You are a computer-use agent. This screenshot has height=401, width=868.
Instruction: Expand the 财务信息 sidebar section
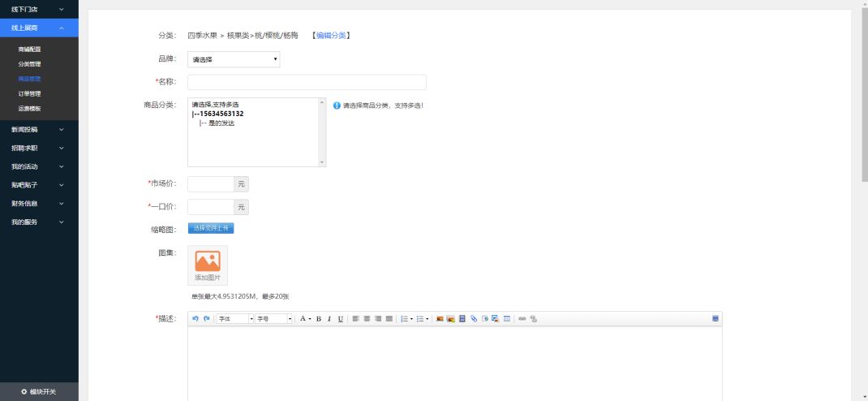pos(39,203)
